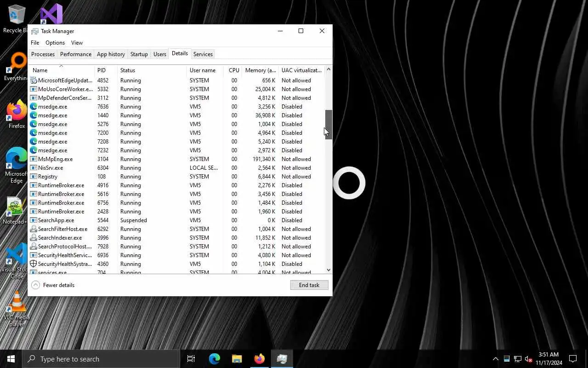
Task: Show hidden system tray icons
Action: tap(495, 359)
